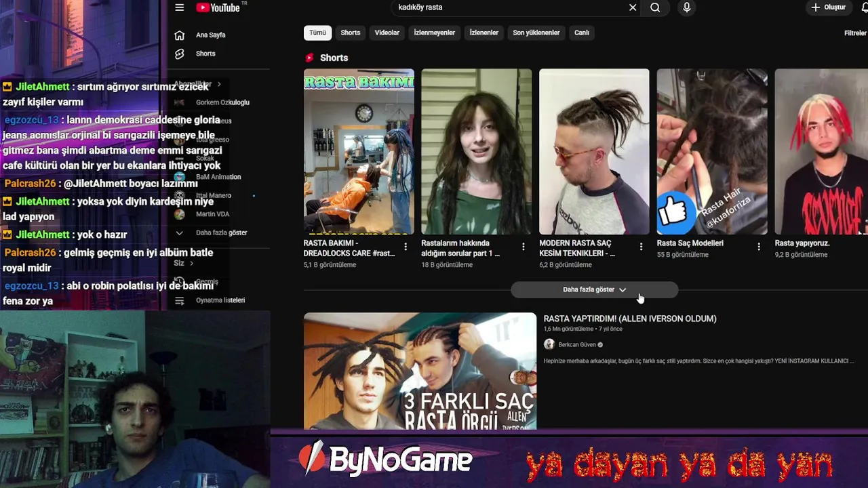Click BaM Animation subscription in sidebar
Image resolution: width=868 pixels, height=488 pixels.
click(x=218, y=177)
